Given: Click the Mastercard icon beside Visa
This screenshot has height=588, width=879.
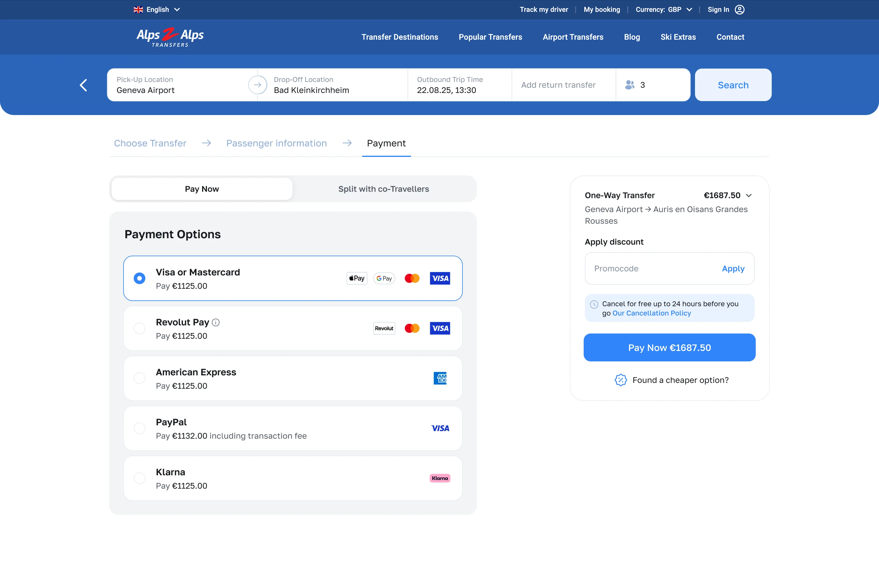Looking at the screenshot, I should (412, 278).
